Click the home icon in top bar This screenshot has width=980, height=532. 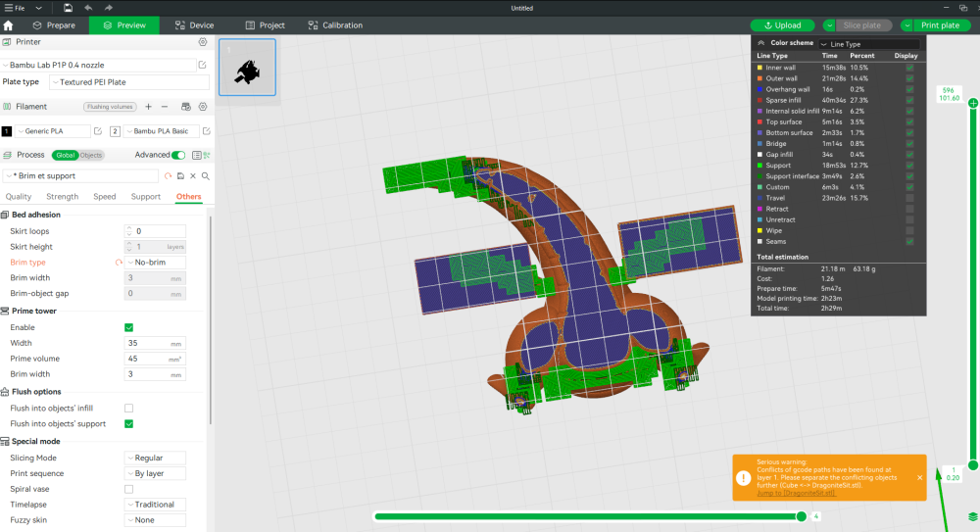tap(8, 25)
